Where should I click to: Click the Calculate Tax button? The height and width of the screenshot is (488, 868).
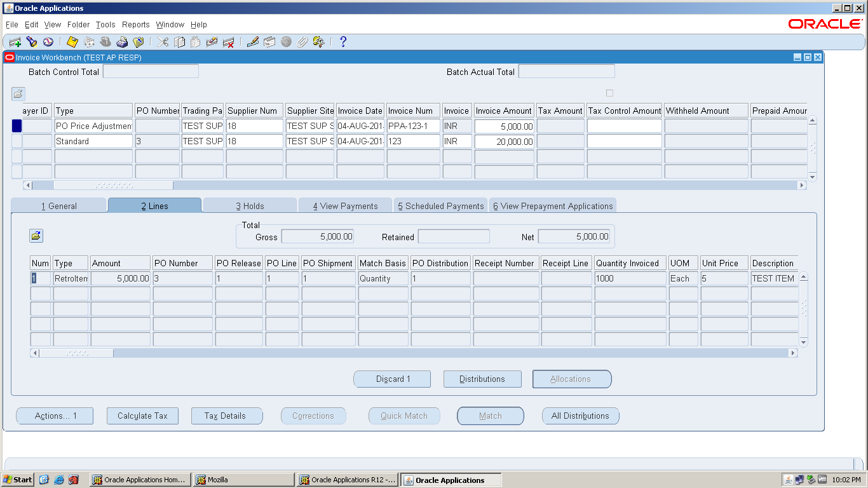click(142, 416)
